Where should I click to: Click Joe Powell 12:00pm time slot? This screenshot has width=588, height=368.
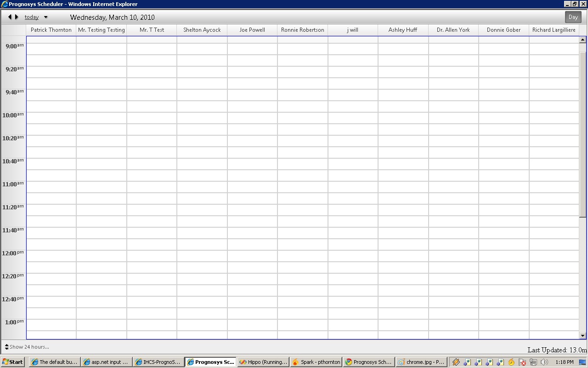(x=252, y=256)
